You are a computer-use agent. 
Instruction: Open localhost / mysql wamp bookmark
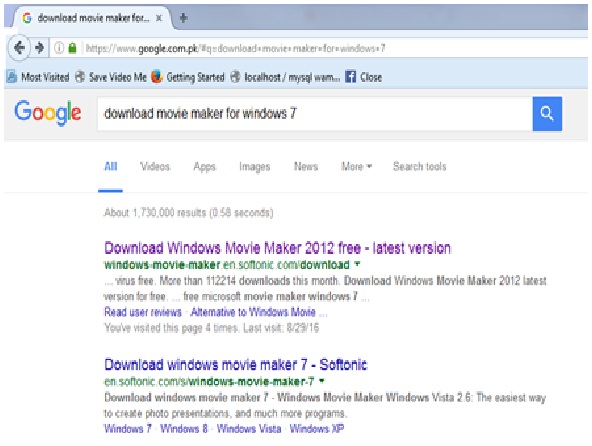pyautogui.click(x=285, y=77)
